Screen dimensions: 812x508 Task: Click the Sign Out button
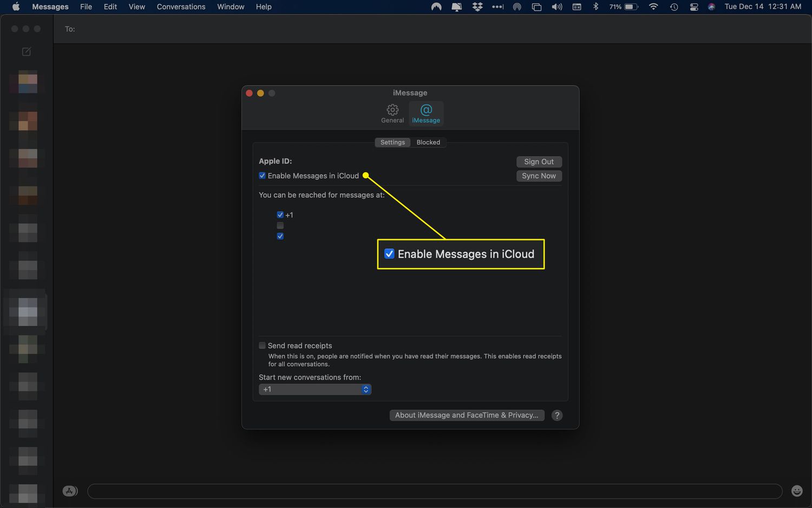pos(539,162)
